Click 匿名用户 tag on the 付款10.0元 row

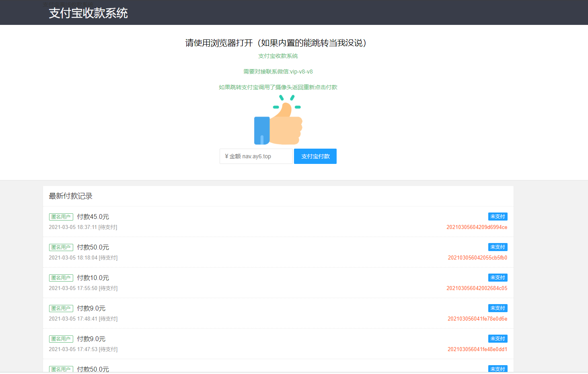61,278
